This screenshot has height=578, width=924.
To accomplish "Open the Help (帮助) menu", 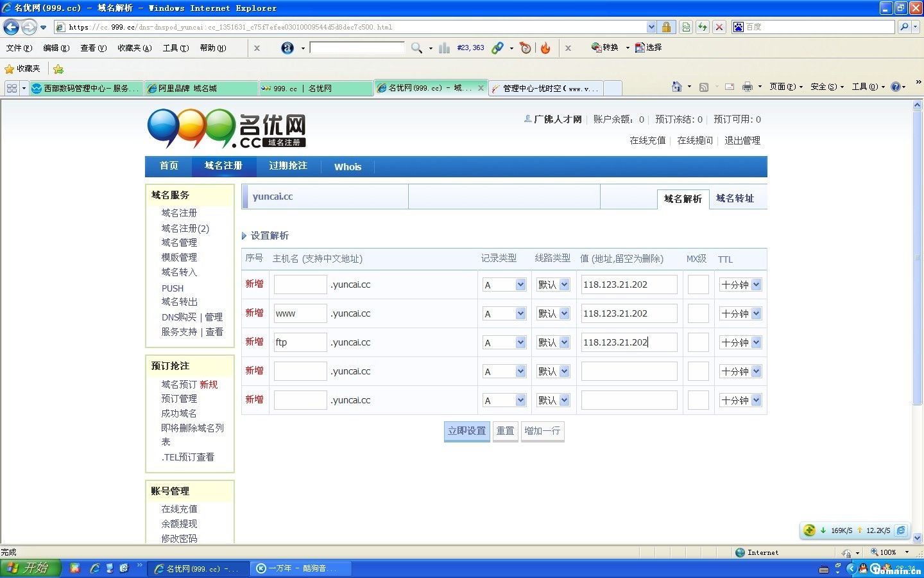I will (x=212, y=48).
